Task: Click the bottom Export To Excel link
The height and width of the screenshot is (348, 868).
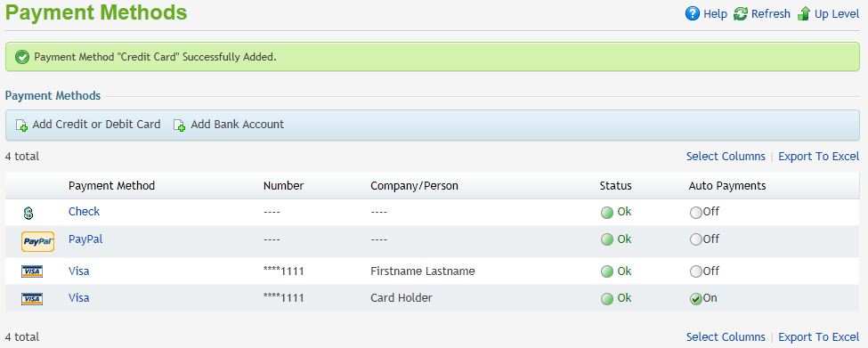Action: pyautogui.click(x=819, y=337)
